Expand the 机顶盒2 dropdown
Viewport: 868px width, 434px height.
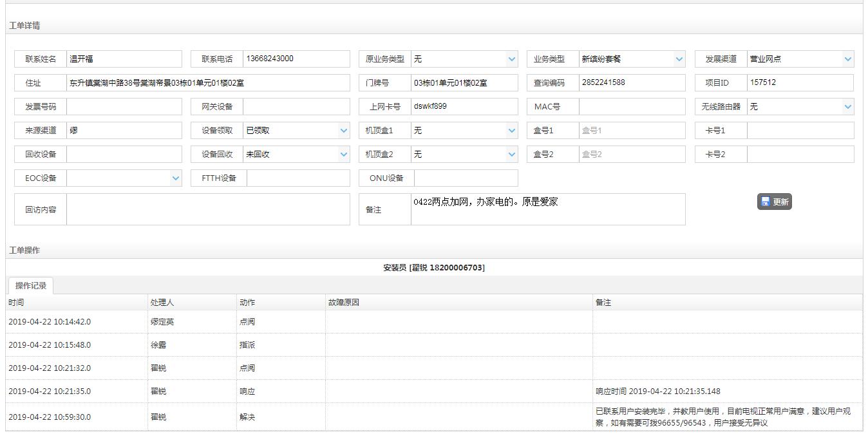click(x=464, y=155)
